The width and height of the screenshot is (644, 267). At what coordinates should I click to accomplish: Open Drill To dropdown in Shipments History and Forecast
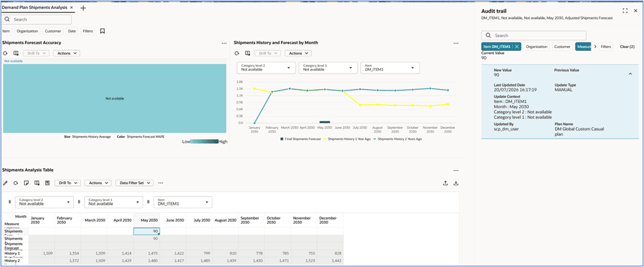[x=268, y=54]
